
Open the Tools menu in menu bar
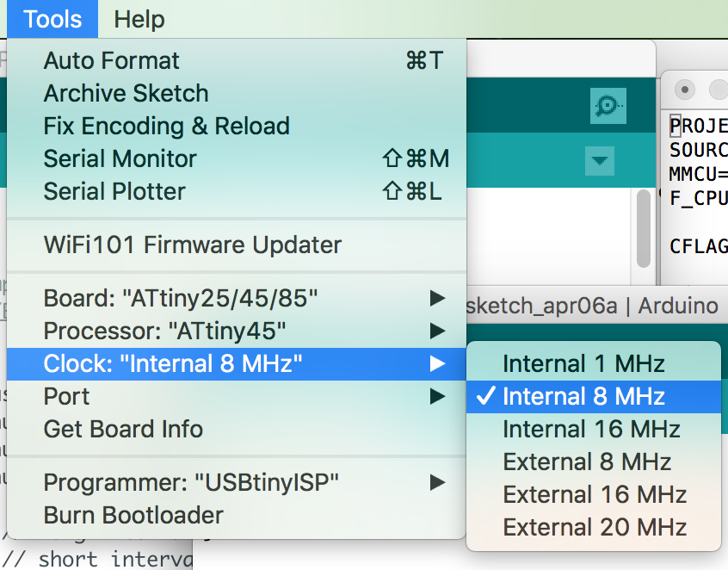pyautogui.click(x=52, y=19)
